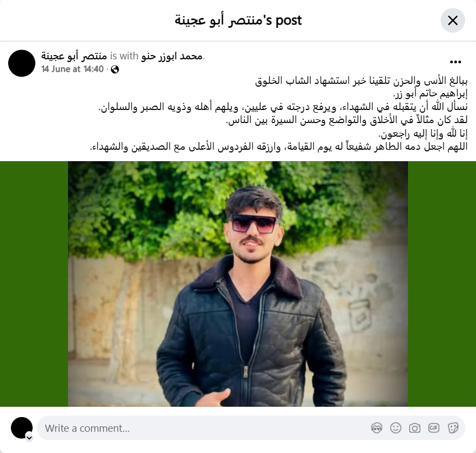Insert an avatar sticker in comment
Viewport: 476px width, 453px height.
(377, 428)
